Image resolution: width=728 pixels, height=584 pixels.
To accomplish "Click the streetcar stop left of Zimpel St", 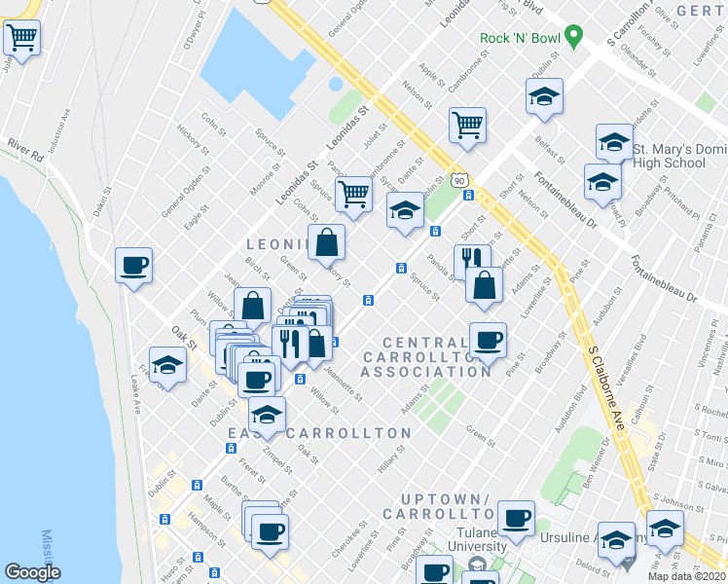I will coord(231,448).
